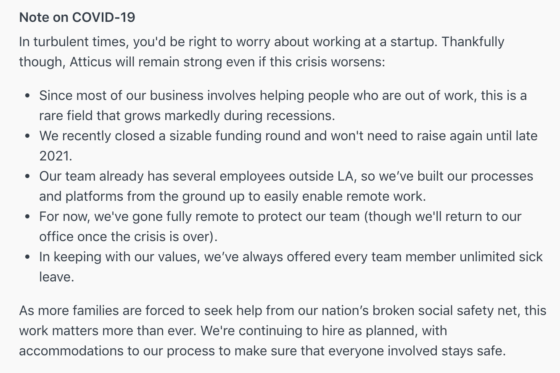
Task: Click line about enabling remote work
Action: (x=232, y=197)
